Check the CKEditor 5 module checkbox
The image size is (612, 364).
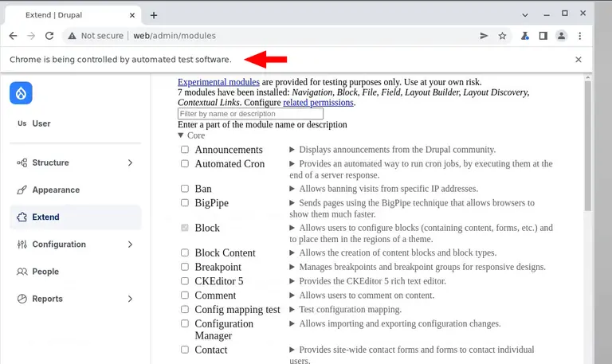click(185, 281)
